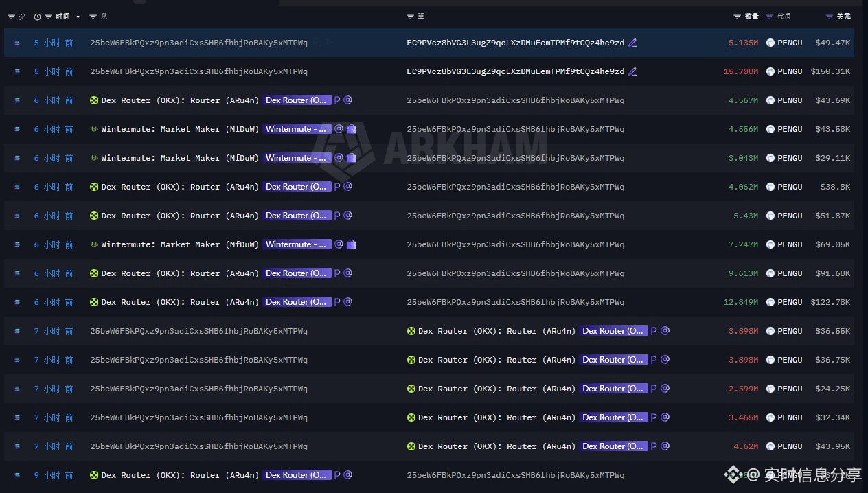Click the Wintermute tag in the $43.58K row

297,129
